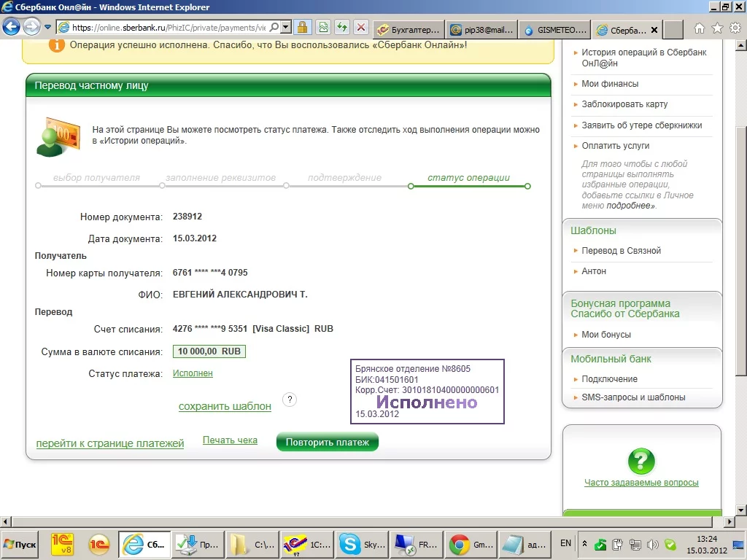This screenshot has width=747, height=560.
Task: Refresh the page with green arrows icon
Action: tap(342, 28)
